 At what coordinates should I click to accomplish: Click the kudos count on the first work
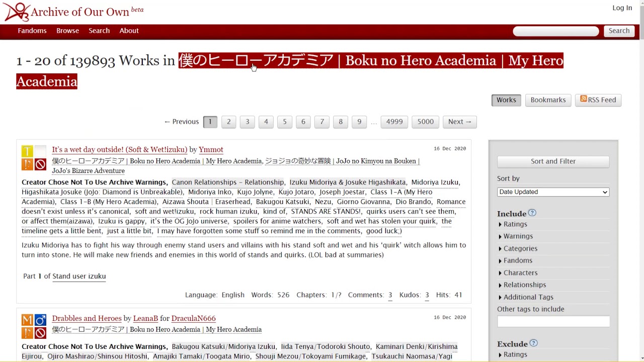pyautogui.click(x=427, y=295)
